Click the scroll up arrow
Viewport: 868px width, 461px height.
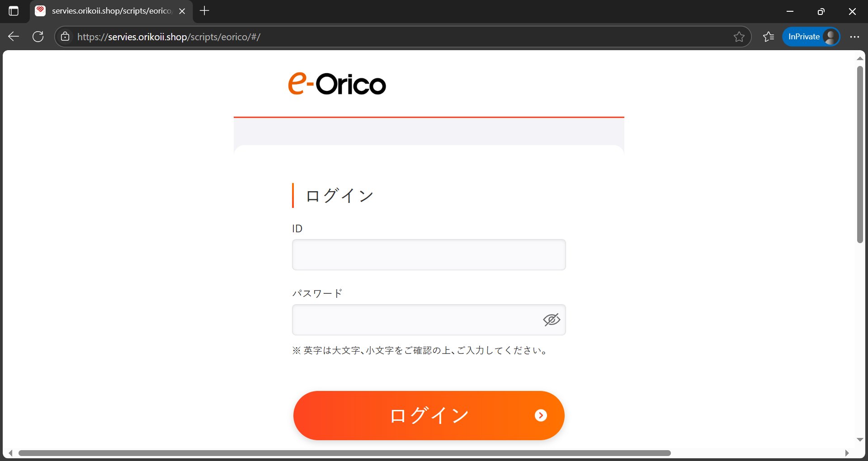[x=860, y=58]
